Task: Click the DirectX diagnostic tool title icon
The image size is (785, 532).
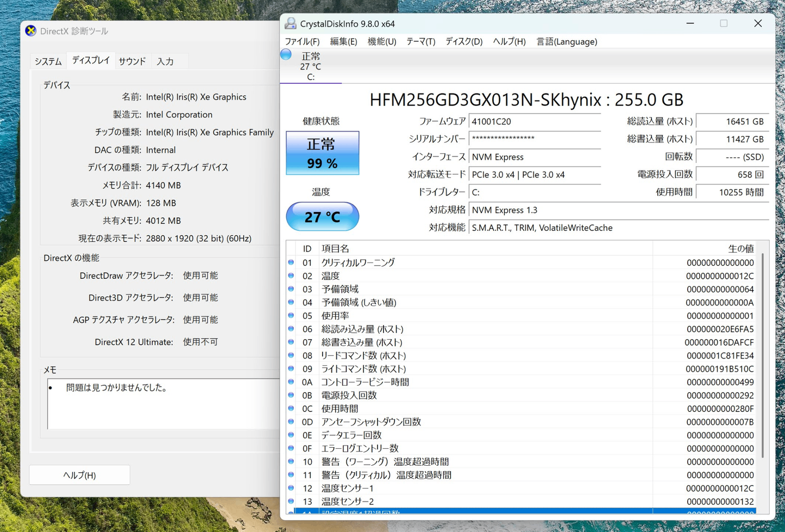Action: [x=31, y=31]
